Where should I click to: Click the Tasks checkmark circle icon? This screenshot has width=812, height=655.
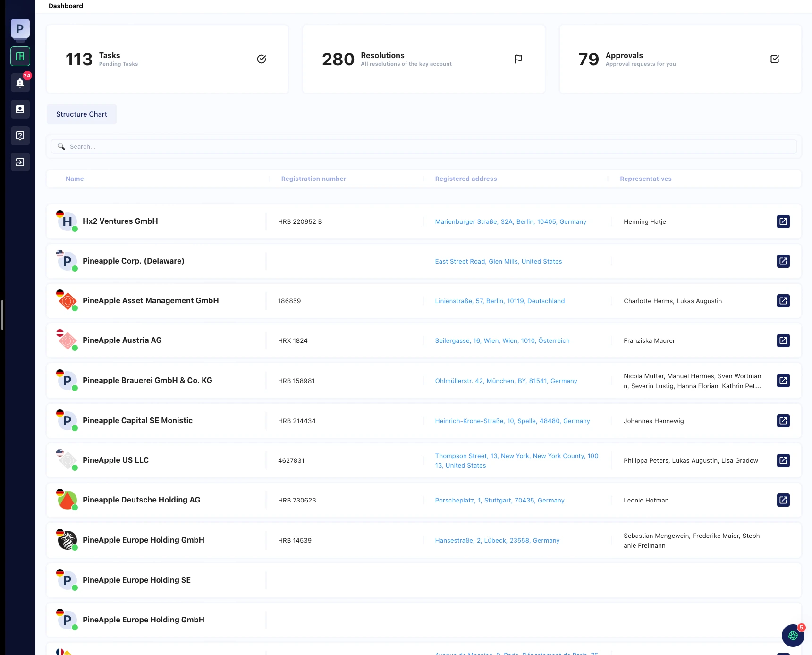point(262,59)
